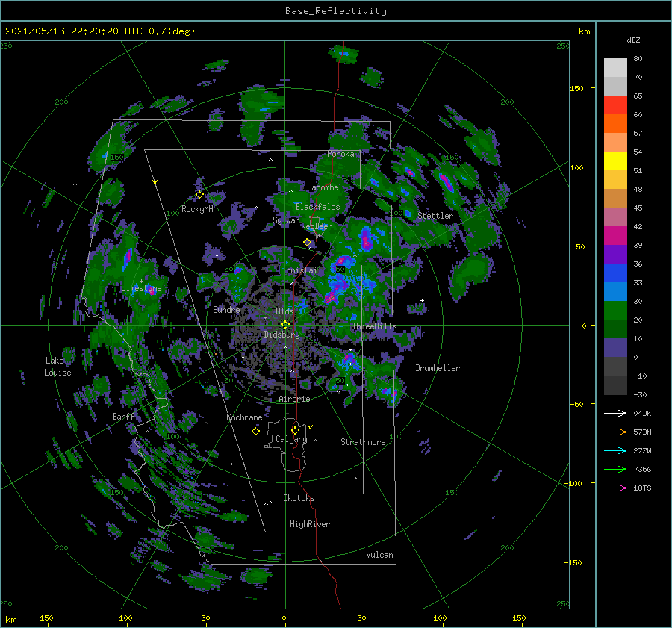672x628 pixels.
Task: Select yellow diamond marker above RockyMH
Action: [199, 195]
